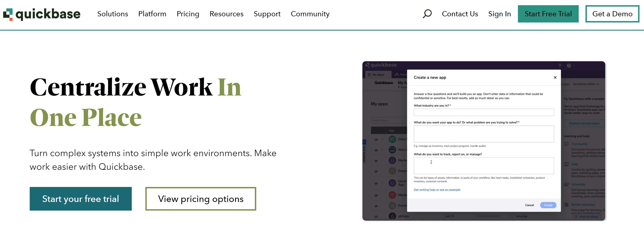Viewport: 644px width, 236px height.
Task: Open the Quickbase Admin dropdown
Action: coord(585,84)
